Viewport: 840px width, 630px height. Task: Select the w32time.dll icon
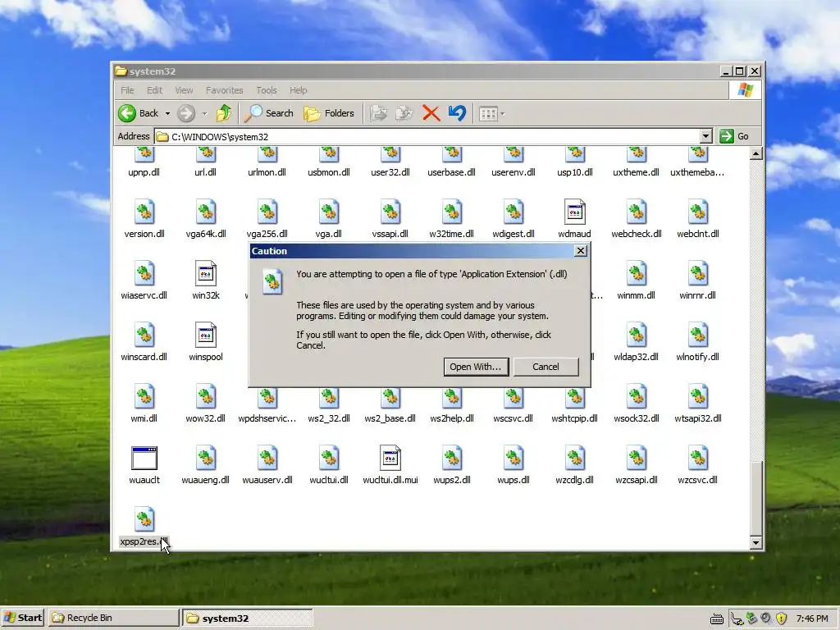point(452,212)
